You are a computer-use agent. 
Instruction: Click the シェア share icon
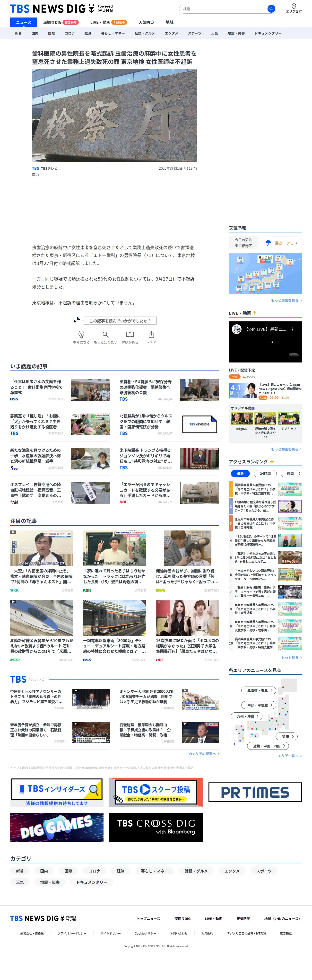pos(151,334)
